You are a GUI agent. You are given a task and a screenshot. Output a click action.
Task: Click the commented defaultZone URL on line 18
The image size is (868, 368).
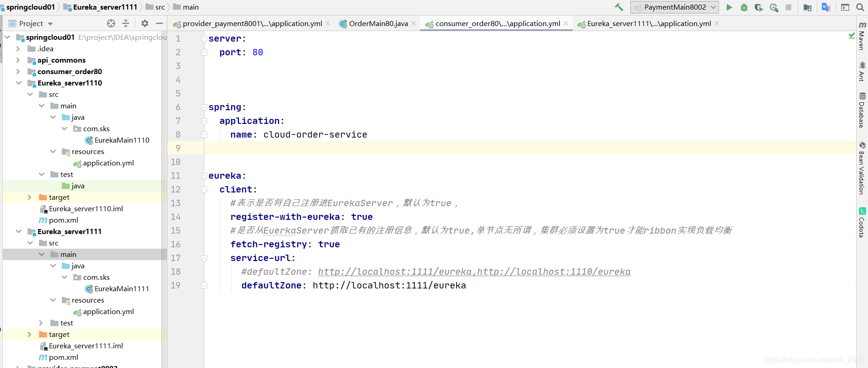click(474, 272)
